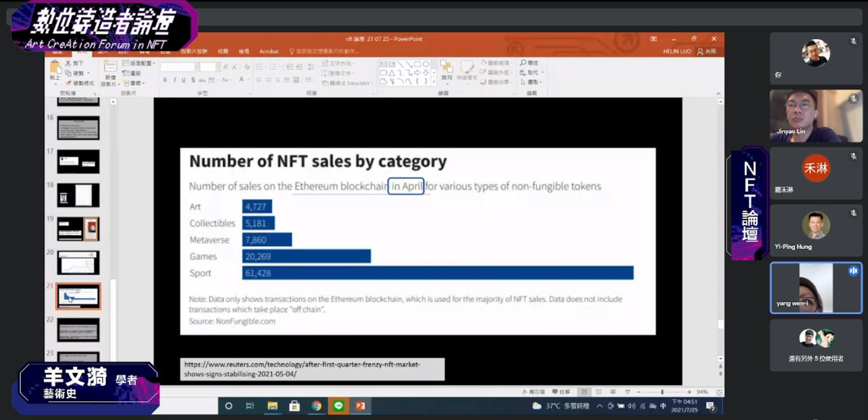
Task: Open the Slide Show ribbon tab
Action: click(x=194, y=51)
